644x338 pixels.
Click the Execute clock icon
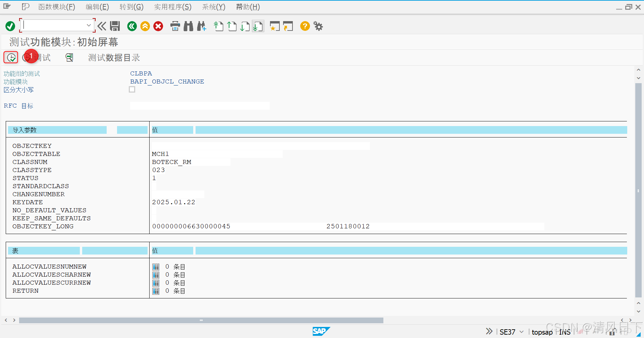11,58
